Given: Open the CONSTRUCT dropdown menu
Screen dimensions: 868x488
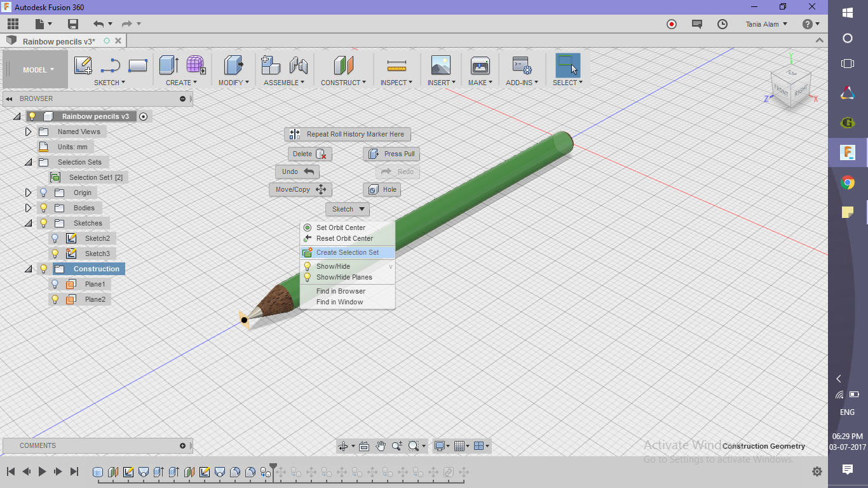Looking at the screenshot, I should [x=343, y=83].
